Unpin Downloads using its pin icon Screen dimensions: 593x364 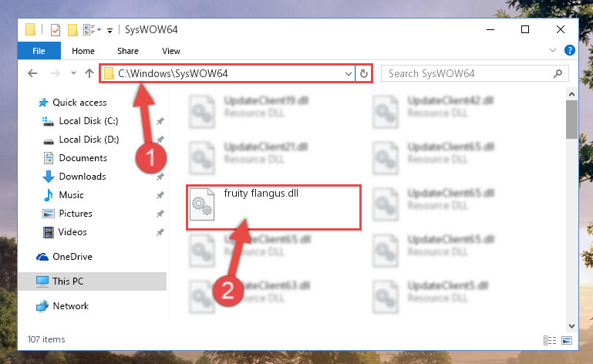pyautogui.click(x=160, y=177)
